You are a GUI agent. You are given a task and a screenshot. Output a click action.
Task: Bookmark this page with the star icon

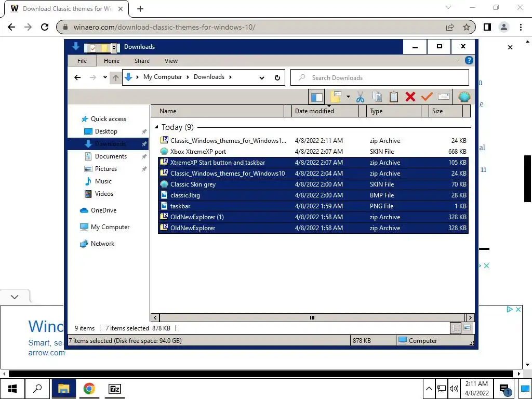(x=467, y=27)
